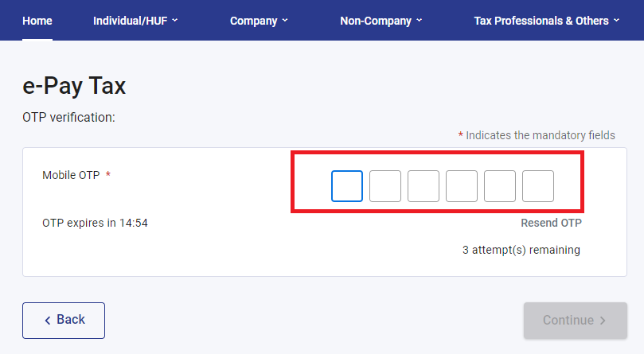This screenshot has height=354, width=644.
Task: Open the Home tab
Action: pyautogui.click(x=37, y=21)
